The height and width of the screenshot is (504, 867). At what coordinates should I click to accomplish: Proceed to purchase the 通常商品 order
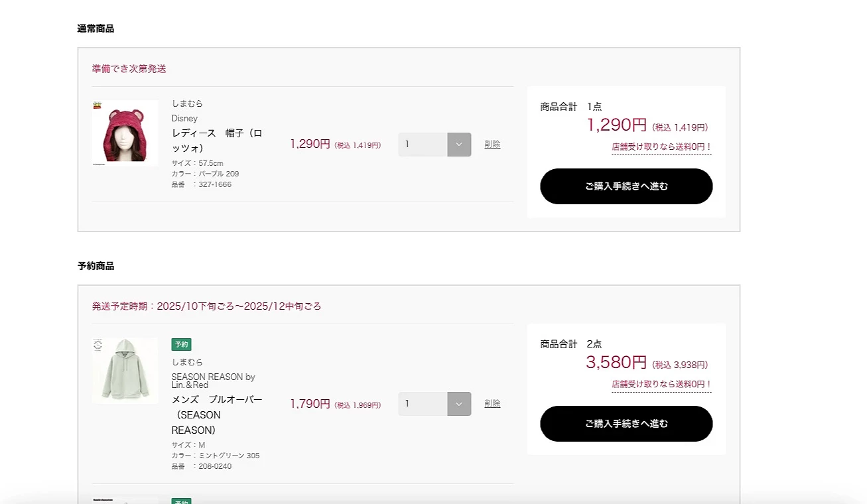click(x=626, y=186)
